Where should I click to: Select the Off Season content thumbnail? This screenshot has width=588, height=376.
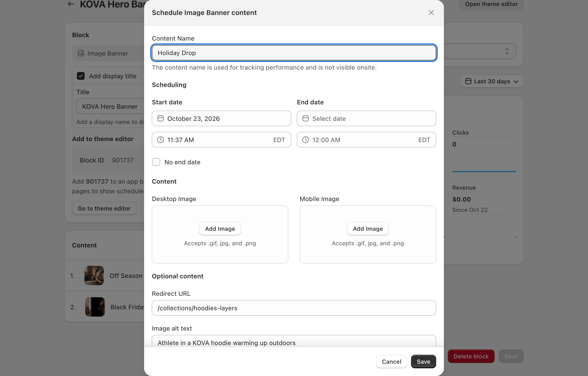coord(94,275)
